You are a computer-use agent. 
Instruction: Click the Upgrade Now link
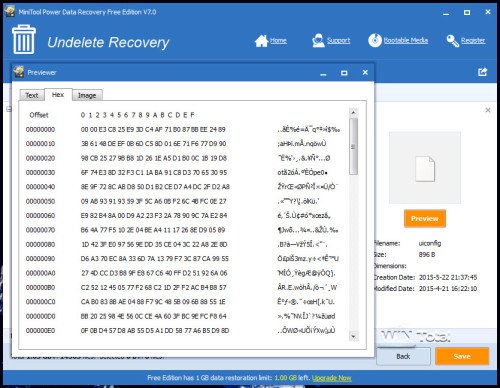(332, 378)
